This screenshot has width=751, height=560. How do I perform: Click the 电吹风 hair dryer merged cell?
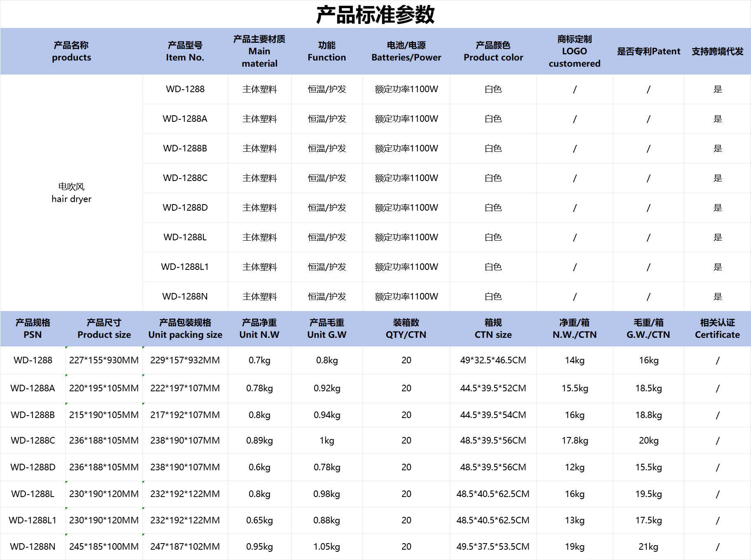71,193
